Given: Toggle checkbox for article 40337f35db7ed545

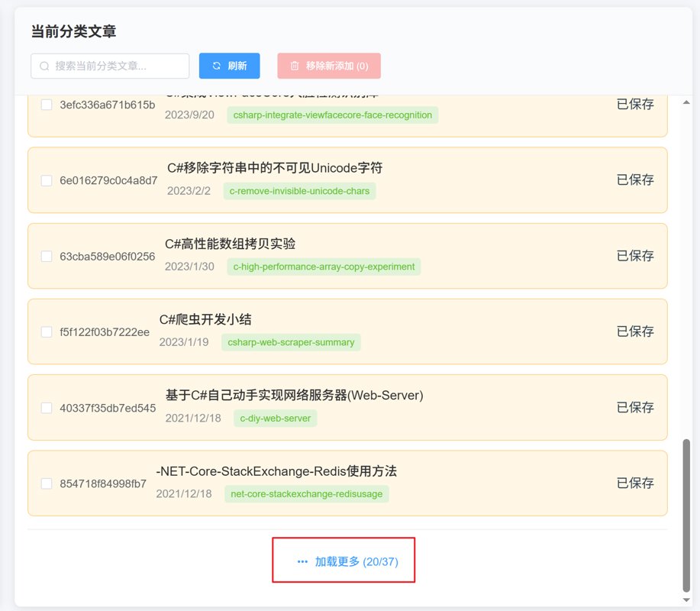Looking at the screenshot, I should (46, 408).
